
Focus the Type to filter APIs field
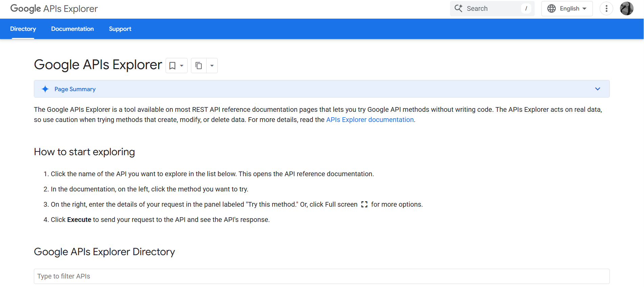pyautogui.click(x=322, y=276)
